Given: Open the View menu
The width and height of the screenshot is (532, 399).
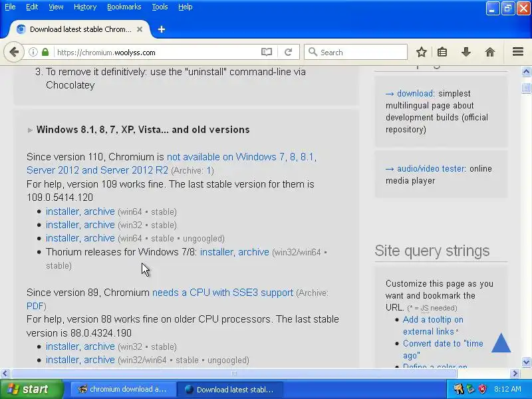Looking at the screenshot, I should [x=56, y=7].
